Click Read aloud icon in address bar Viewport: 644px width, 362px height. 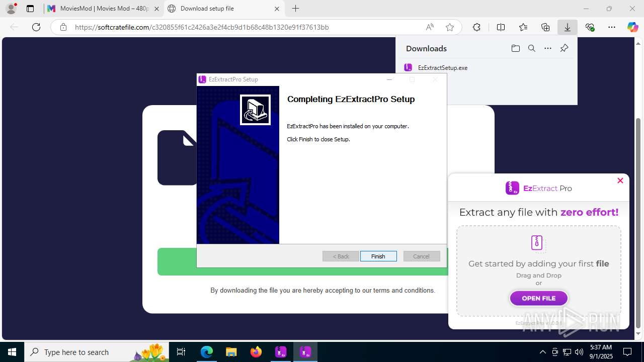430,27
